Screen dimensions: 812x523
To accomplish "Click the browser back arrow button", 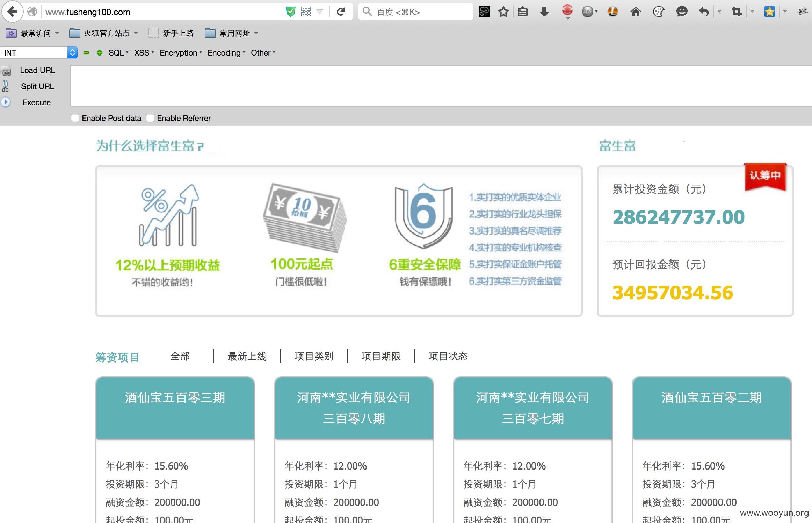I will tap(12, 12).
